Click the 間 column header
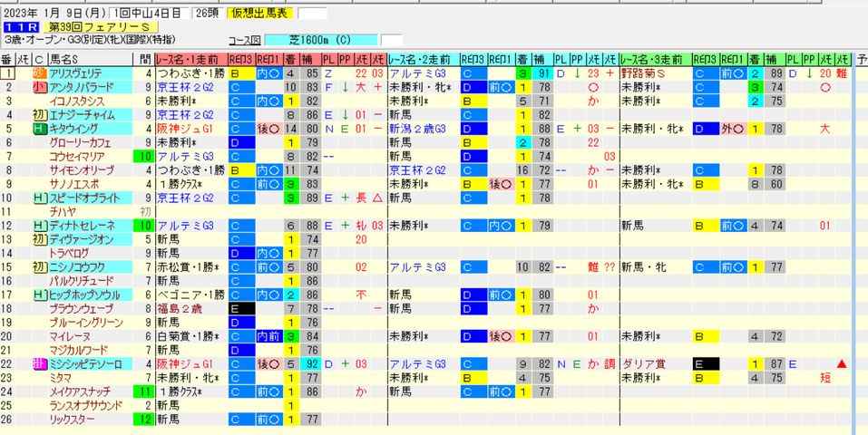Screen dimensions: 868x435 coord(144,59)
